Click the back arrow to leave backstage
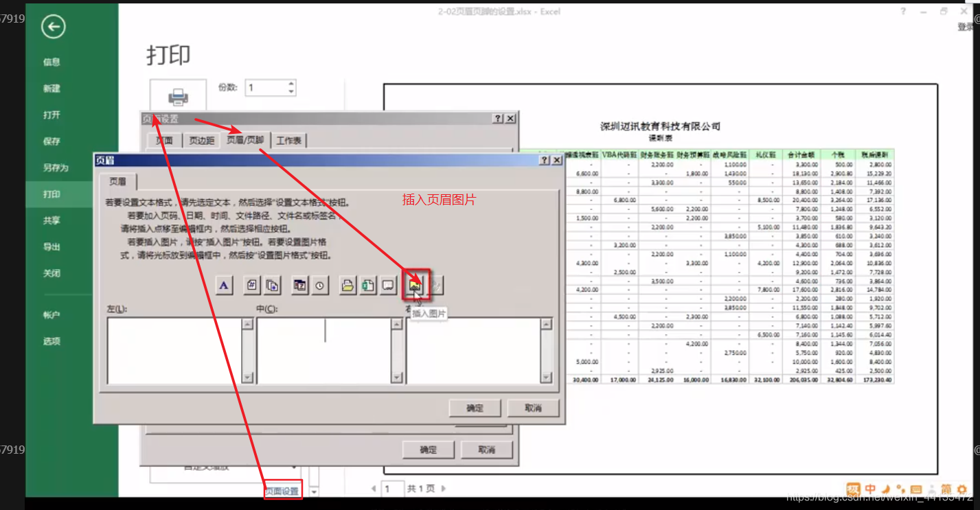The image size is (980, 510). coord(53,27)
